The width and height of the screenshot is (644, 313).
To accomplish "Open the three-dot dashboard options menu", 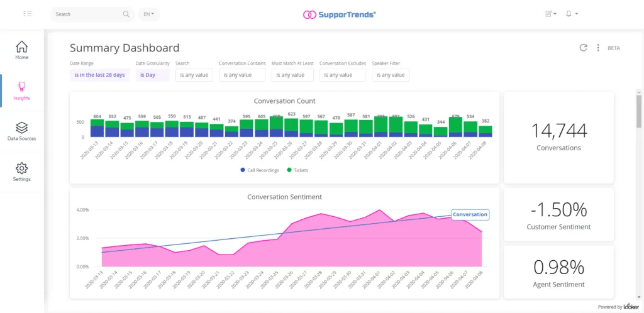I will [x=597, y=48].
